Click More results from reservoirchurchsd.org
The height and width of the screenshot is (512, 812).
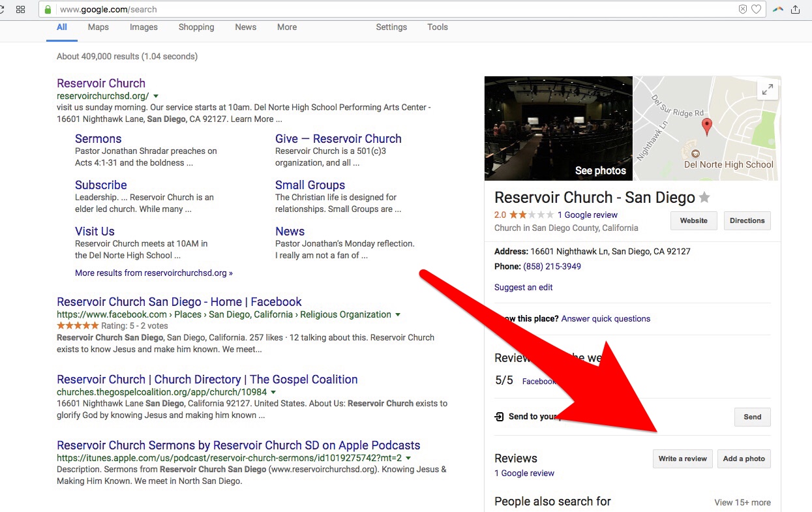pyautogui.click(x=154, y=273)
